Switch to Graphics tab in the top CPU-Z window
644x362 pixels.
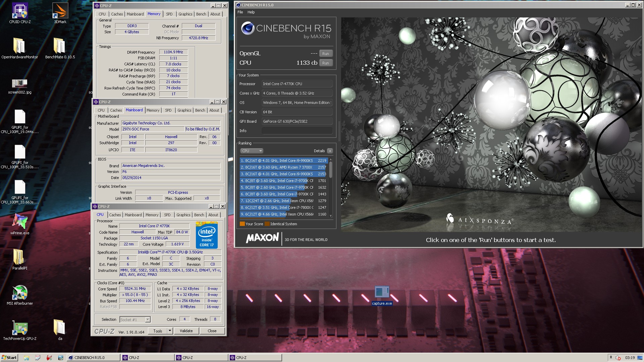pos(185,14)
